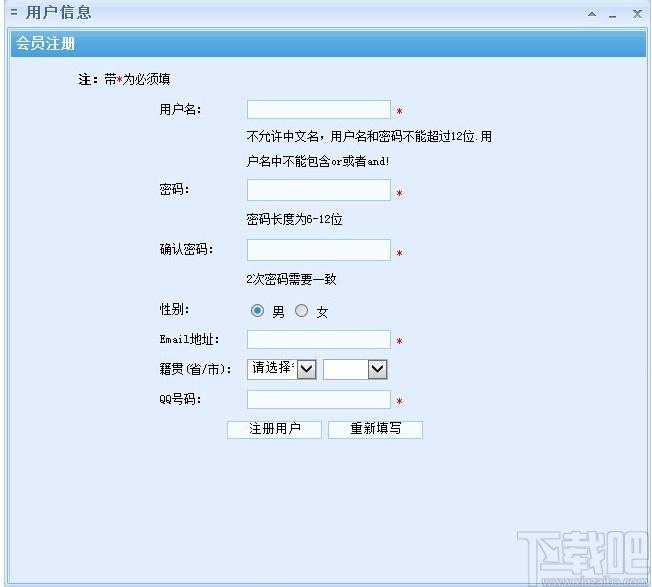Viewport: 652px width, 587px height.
Task: Click the 会员注册 header title
Action: tap(45, 43)
